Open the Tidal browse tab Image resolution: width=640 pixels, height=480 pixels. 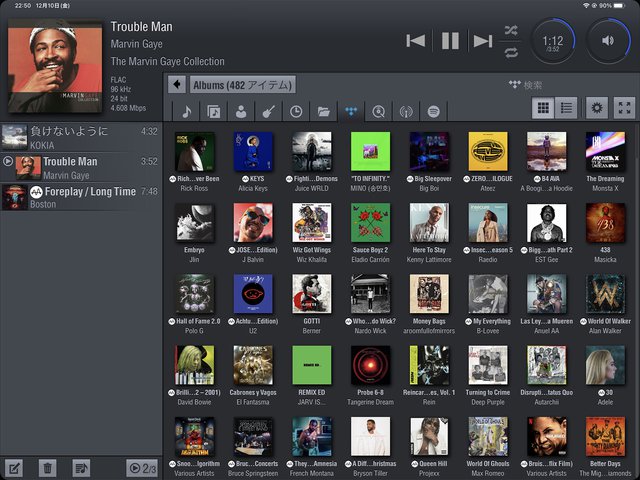tap(351, 111)
